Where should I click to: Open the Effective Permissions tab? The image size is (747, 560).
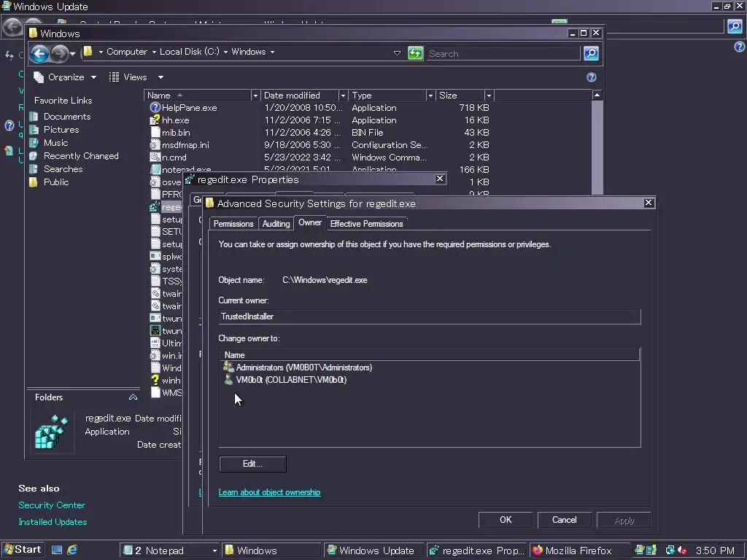click(366, 224)
